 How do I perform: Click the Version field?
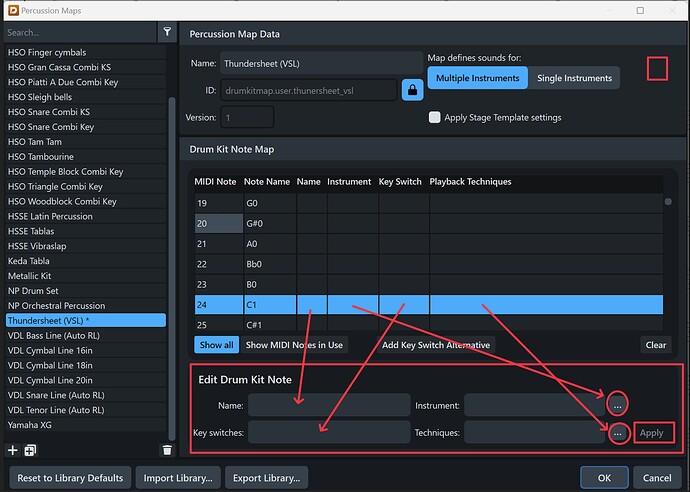coord(247,117)
